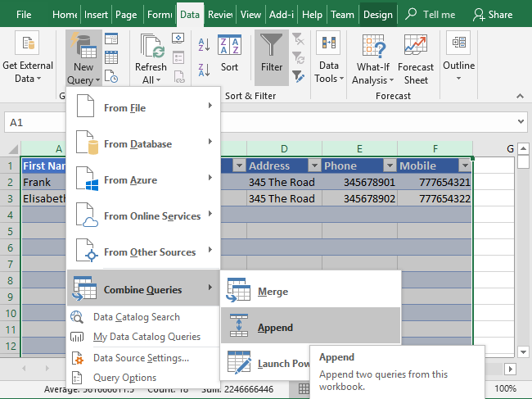
Task: Select column E header
Action: point(359,149)
